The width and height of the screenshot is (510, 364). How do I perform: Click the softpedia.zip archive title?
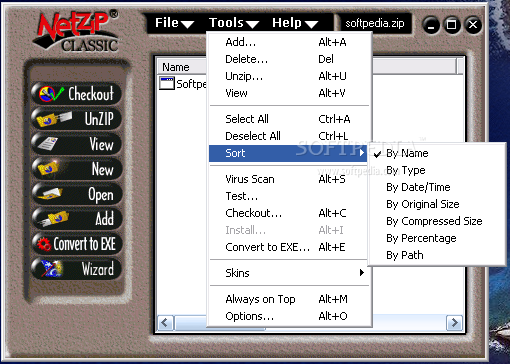[x=375, y=23]
